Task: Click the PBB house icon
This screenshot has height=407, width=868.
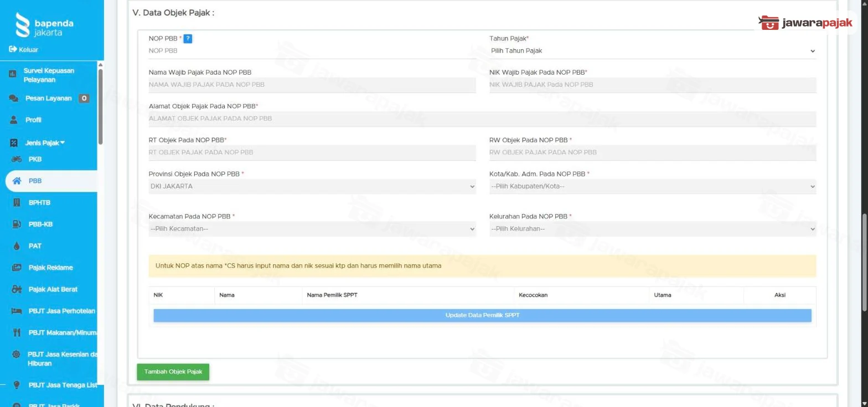Action: (17, 181)
